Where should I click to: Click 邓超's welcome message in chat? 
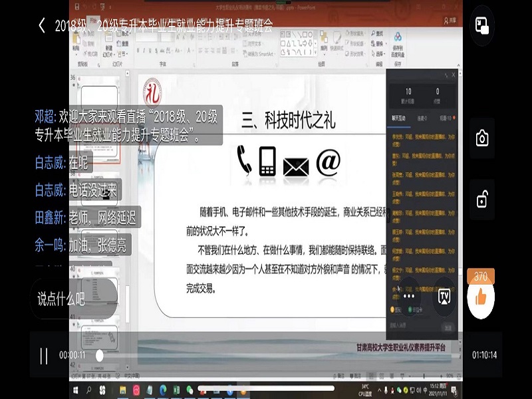click(126, 126)
